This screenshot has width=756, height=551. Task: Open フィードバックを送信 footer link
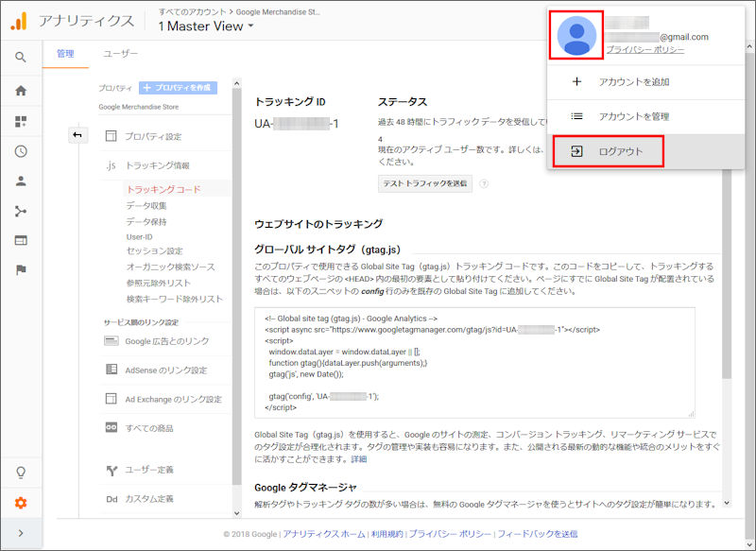point(537,534)
